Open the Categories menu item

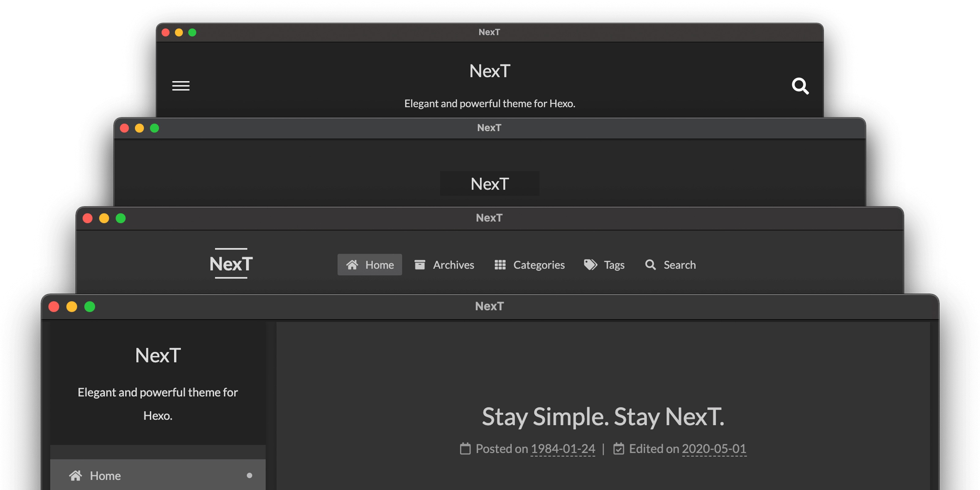click(539, 265)
